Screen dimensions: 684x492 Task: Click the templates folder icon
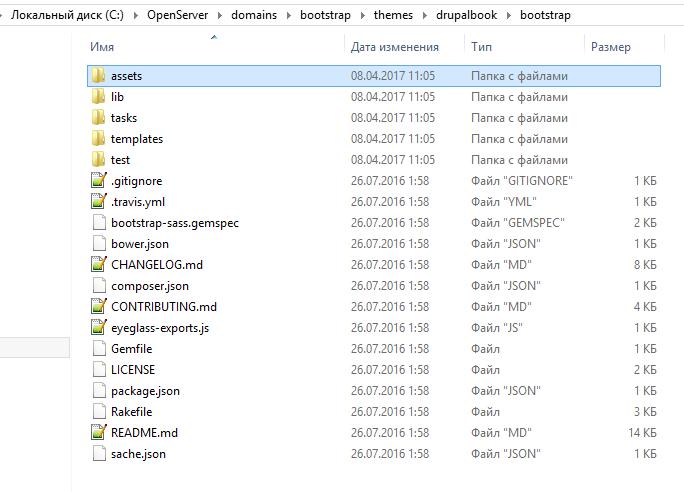[99, 139]
